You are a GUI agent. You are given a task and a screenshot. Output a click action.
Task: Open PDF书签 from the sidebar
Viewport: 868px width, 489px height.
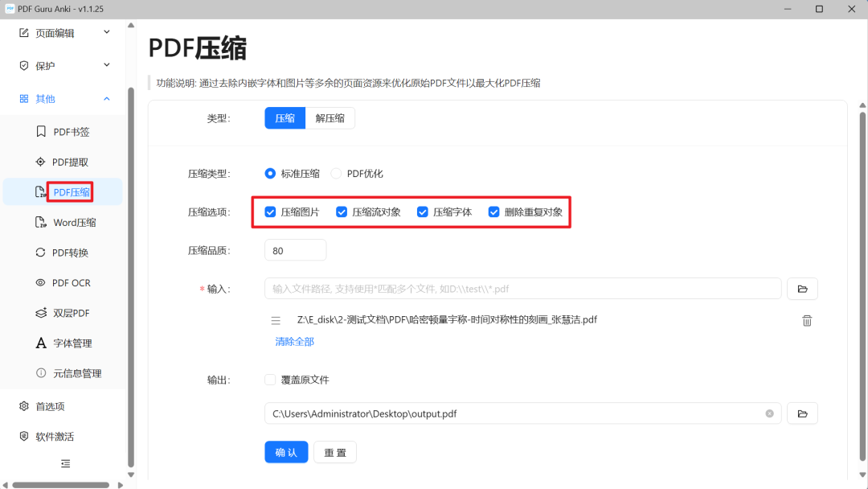(70, 130)
